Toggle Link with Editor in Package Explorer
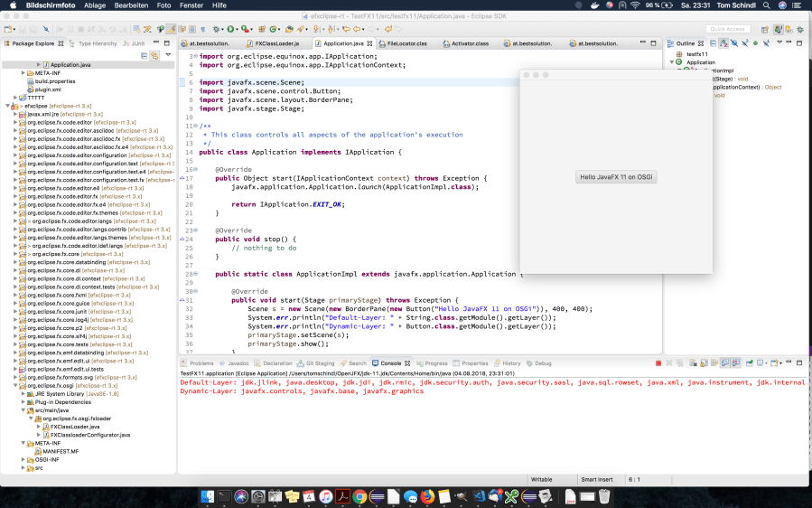The image size is (812, 508). 155,55
